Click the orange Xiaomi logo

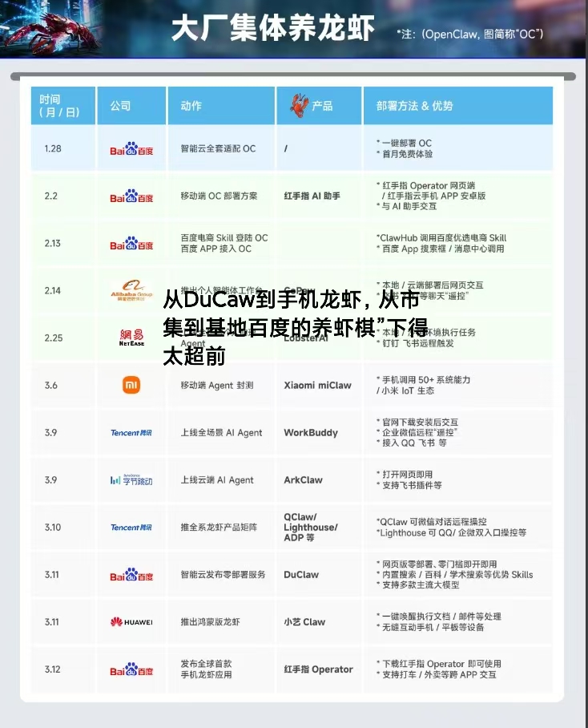[131, 385]
